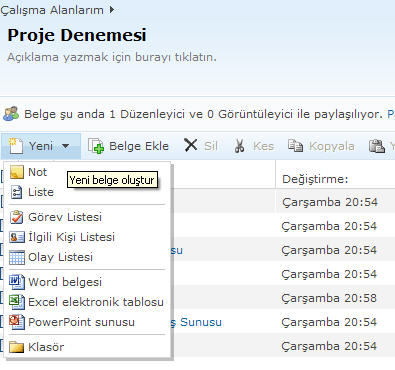Click the Proje Denemesi title

(77, 35)
